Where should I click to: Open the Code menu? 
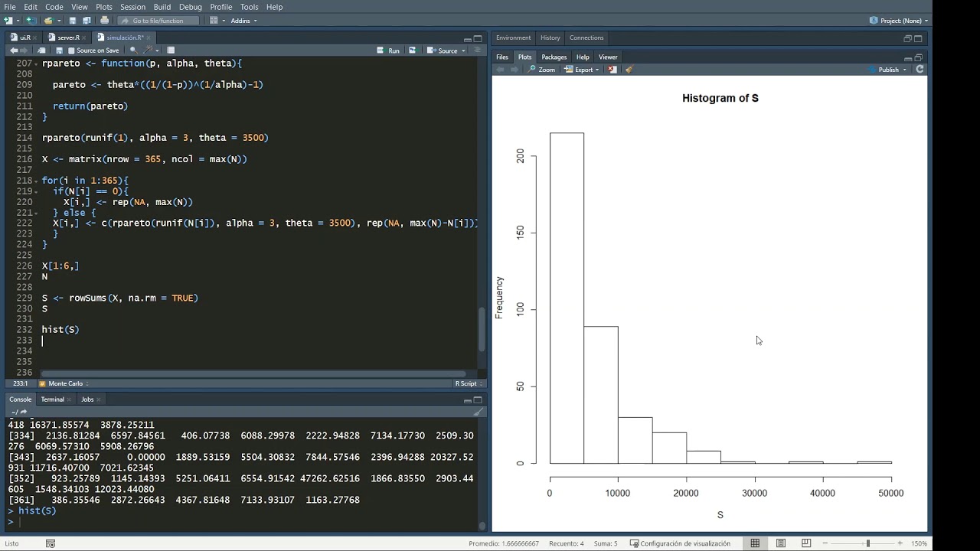[54, 7]
